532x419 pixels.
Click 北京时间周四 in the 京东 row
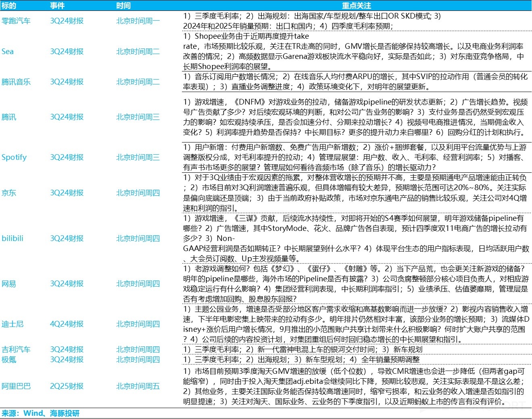click(138, 193)
